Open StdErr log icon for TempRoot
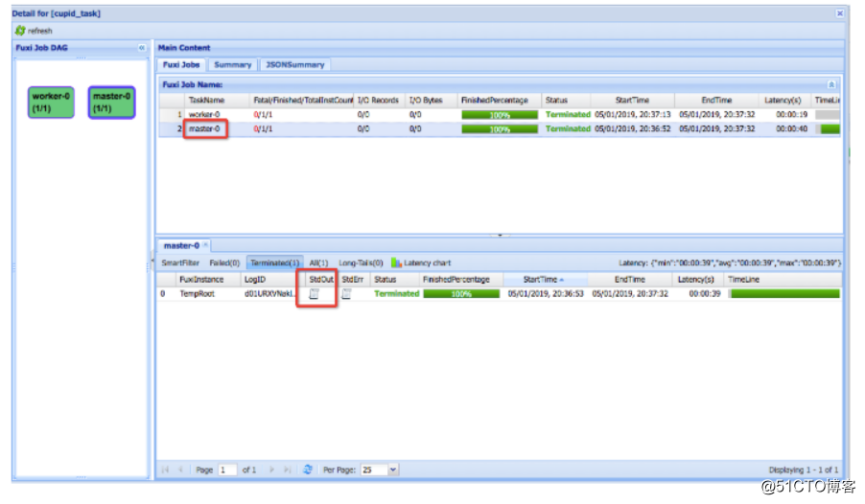865x504 pixels. coord(346,294)
